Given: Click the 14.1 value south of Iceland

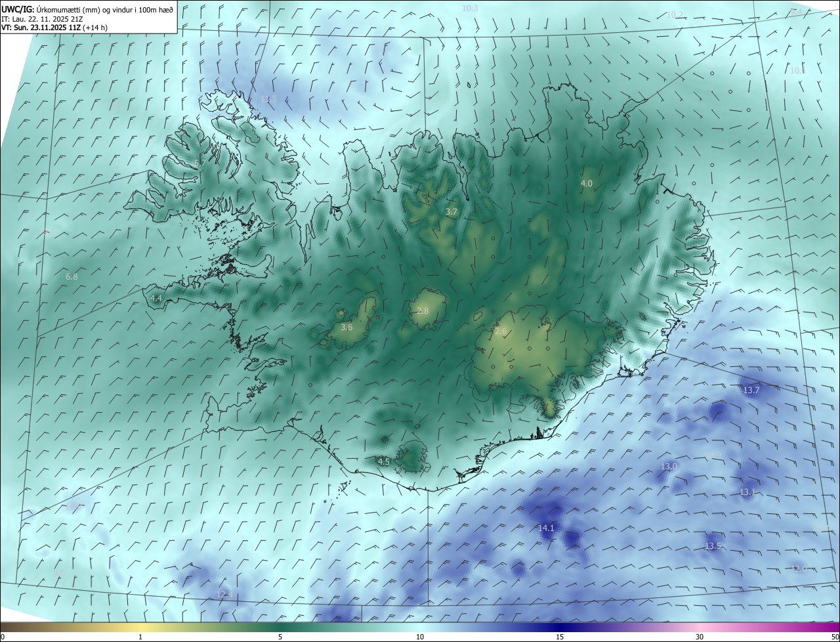Looking at the screenshot, I should click(546, 528).
